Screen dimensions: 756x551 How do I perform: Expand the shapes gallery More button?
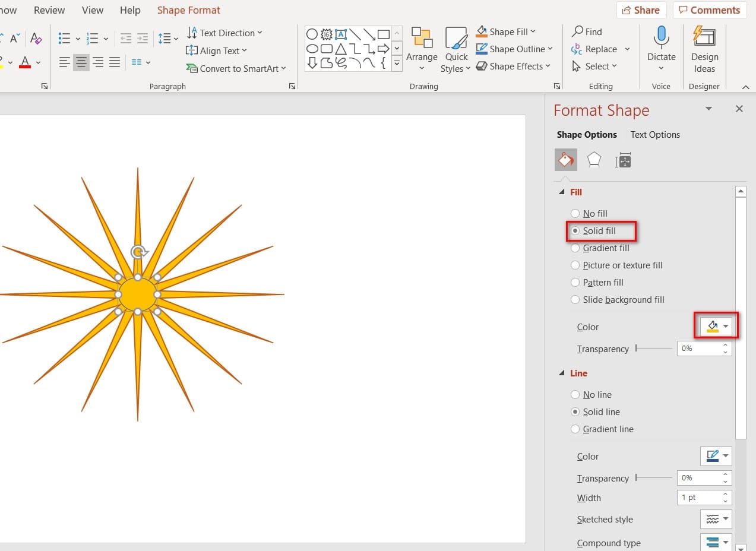[x=397, y=62]
